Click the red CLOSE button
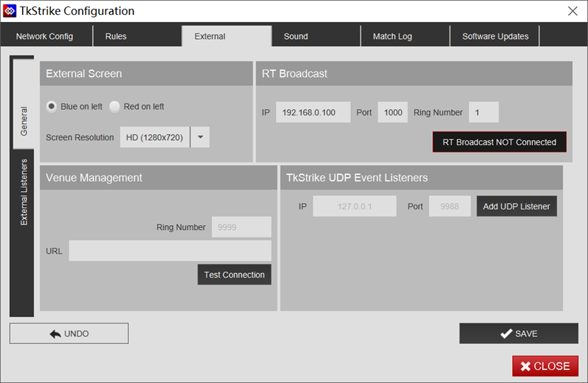The image size is (588, 383). pos(545,366)
